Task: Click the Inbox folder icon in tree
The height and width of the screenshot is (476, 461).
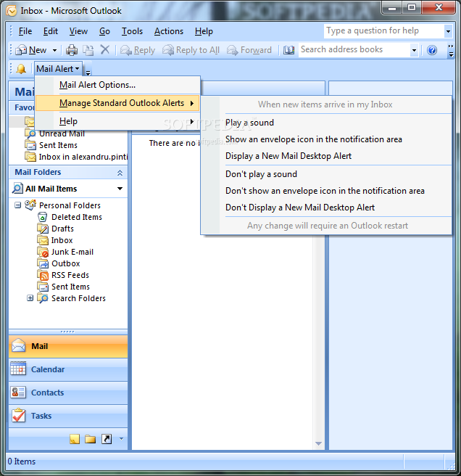Action: 43,240
